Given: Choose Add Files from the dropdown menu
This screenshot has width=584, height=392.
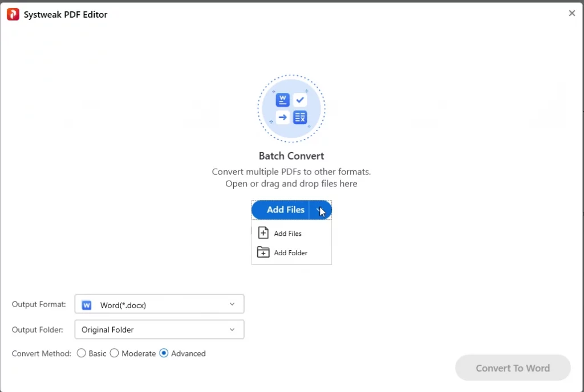Looking at the screenshot, I should click(x=291, y=233).
